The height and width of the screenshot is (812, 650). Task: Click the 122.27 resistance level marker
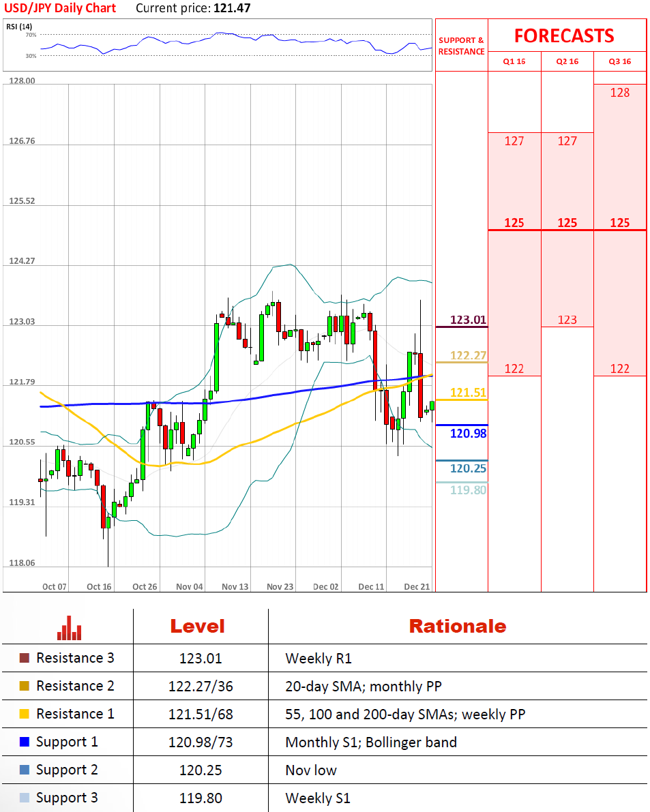click(x=468, y=356)
